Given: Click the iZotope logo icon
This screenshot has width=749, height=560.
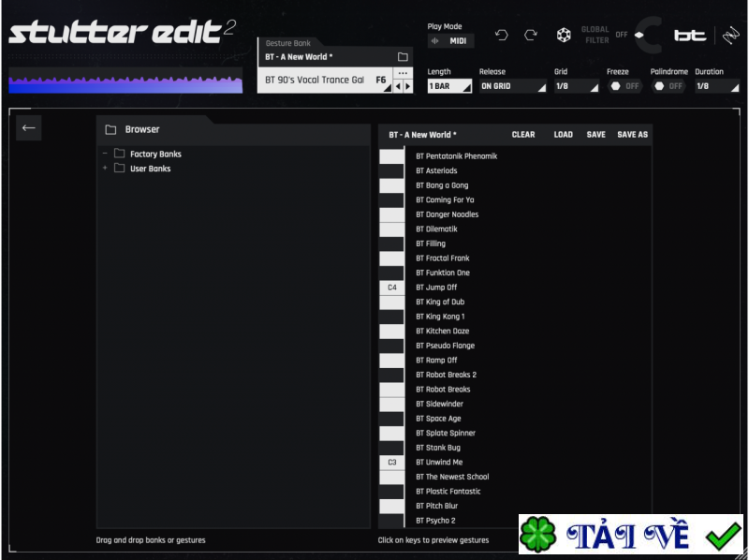Looking at the screenshot, I should [x=731, y=36].
